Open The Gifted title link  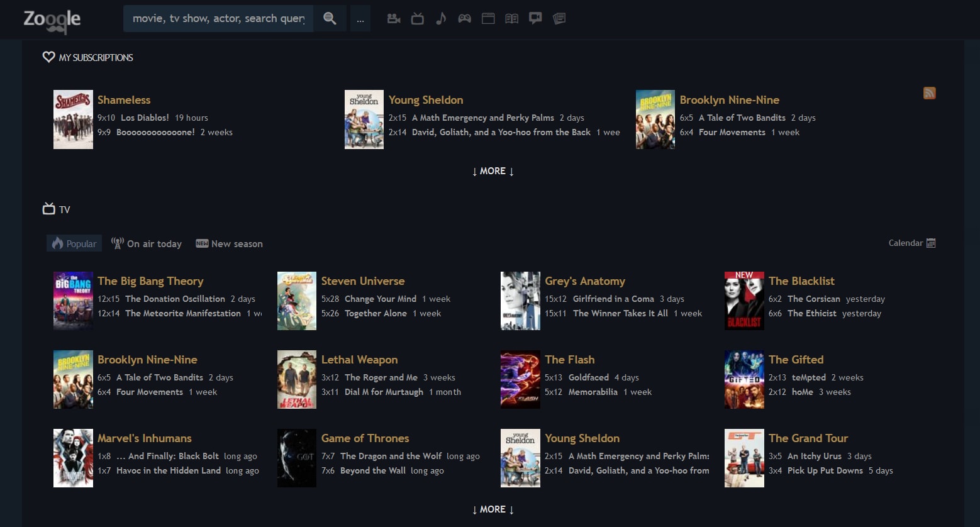[x=796, y=360]
